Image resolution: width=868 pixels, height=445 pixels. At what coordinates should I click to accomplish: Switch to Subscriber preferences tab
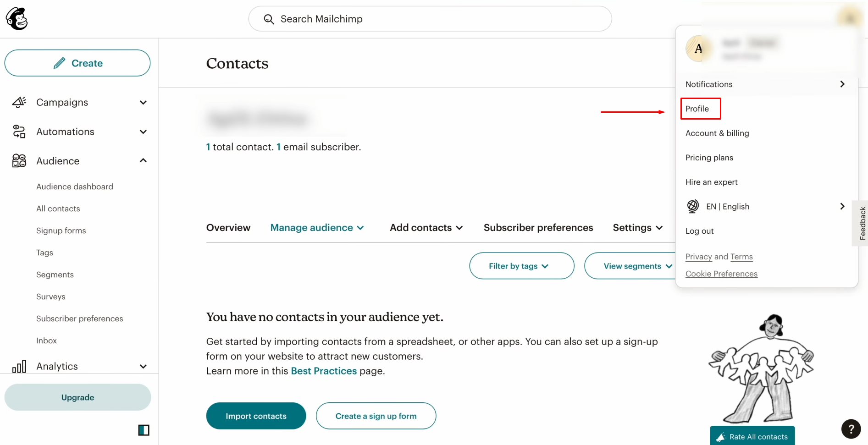(x=538, y=228)
